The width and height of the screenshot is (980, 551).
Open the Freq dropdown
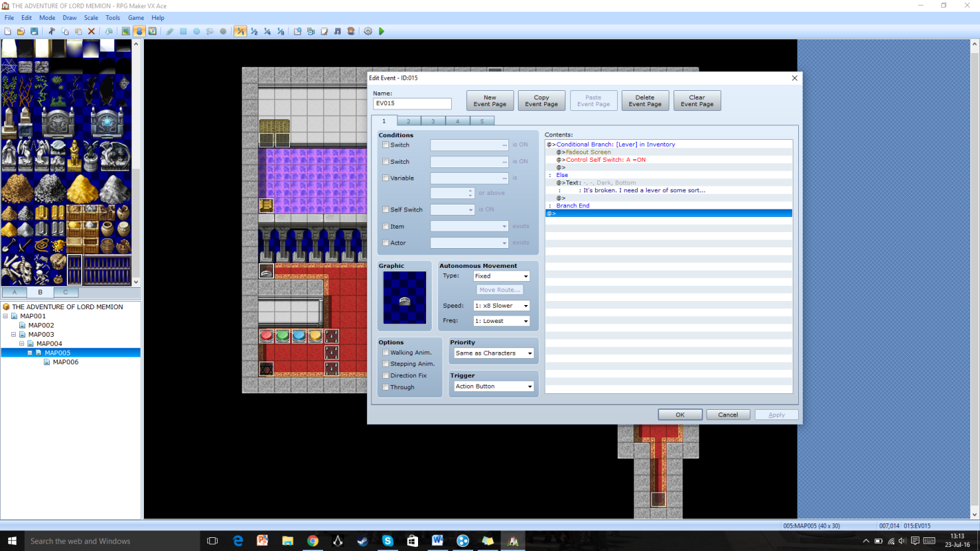click(501, 321)
